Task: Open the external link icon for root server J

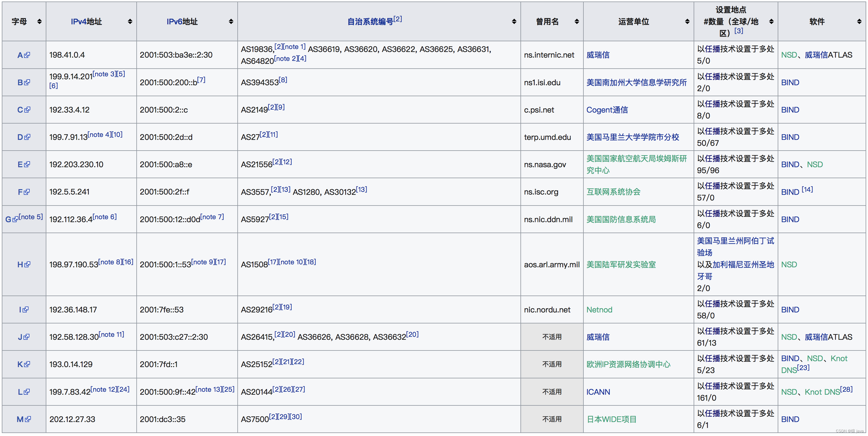Action: [27, 337]
